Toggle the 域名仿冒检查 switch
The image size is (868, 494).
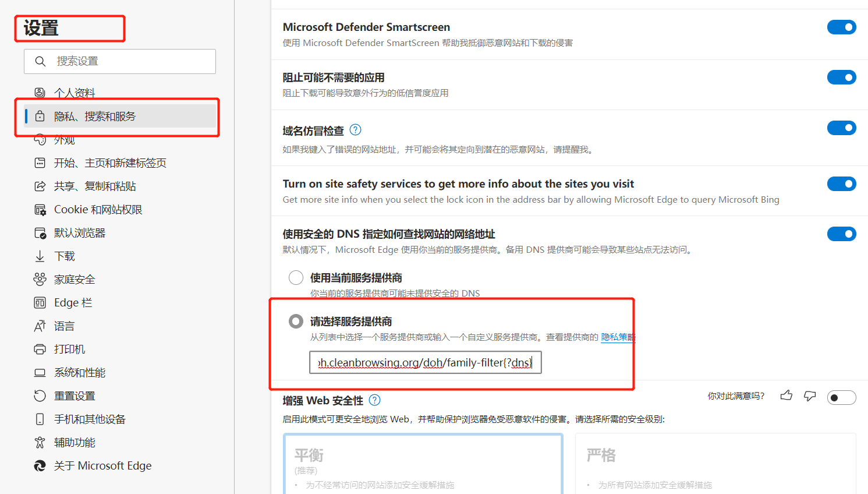pos(841,128)
